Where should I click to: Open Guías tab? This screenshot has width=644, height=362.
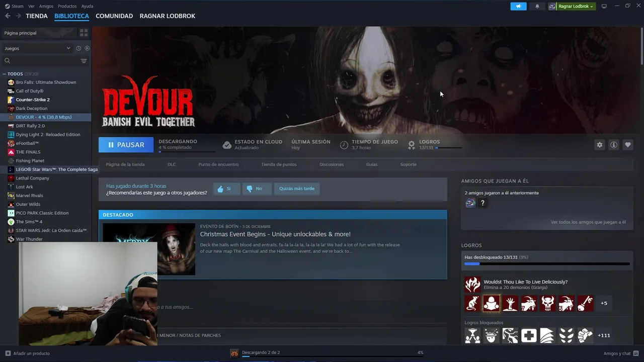(x=372, y=164)
